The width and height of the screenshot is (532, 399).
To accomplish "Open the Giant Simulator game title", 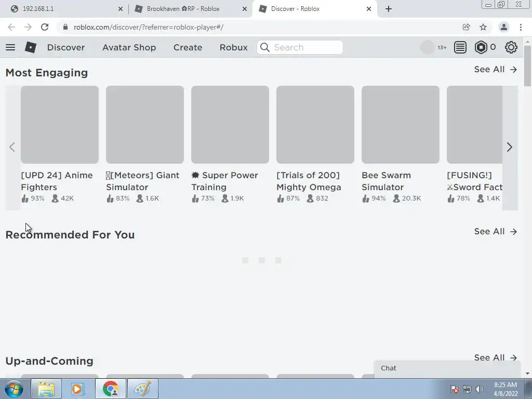I will [142, 181].
